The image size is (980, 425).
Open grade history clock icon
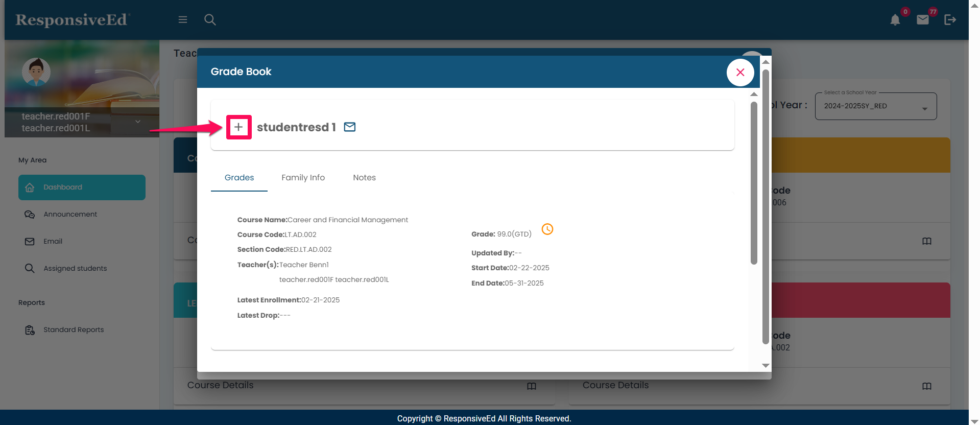tap(547, 229)
